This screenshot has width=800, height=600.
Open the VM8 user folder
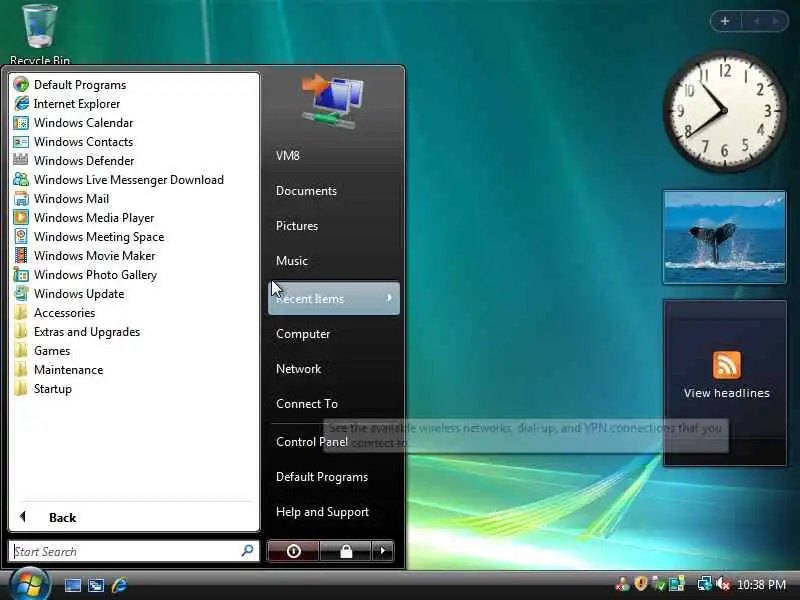[288, 156]
